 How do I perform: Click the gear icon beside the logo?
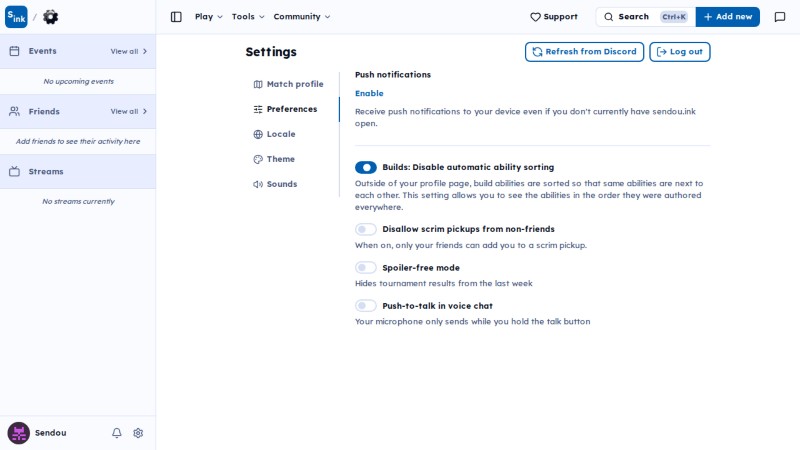click(x=51, y=17)
